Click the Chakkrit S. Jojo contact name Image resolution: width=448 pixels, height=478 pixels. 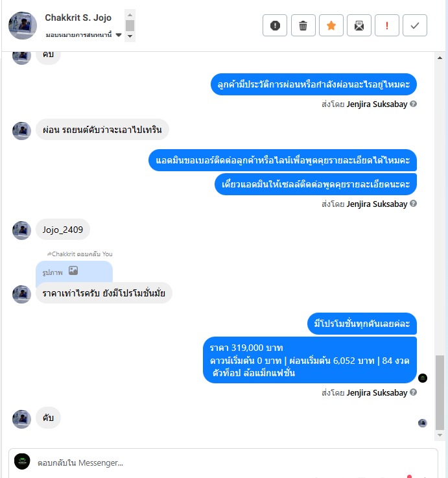pyautogui.click(x=78, y=18)
